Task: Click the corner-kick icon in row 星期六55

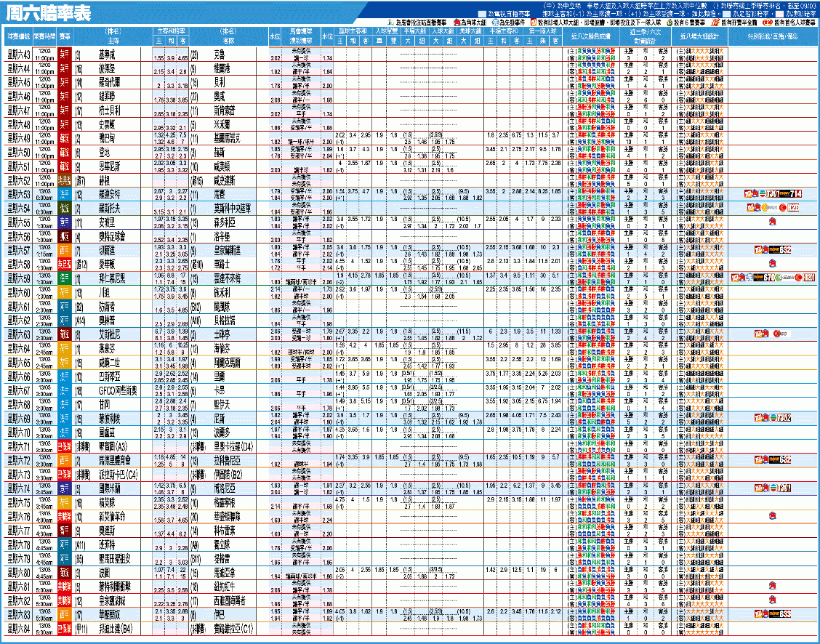Action: click(x=772, y=222)
